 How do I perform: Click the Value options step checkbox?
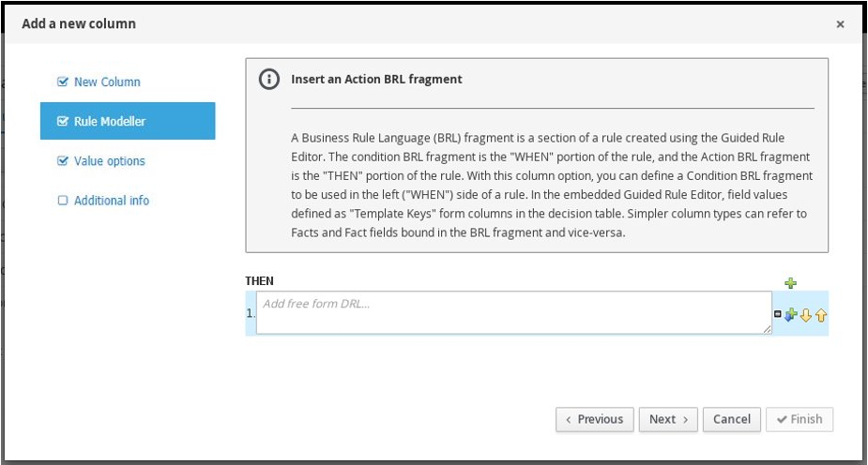63,161
